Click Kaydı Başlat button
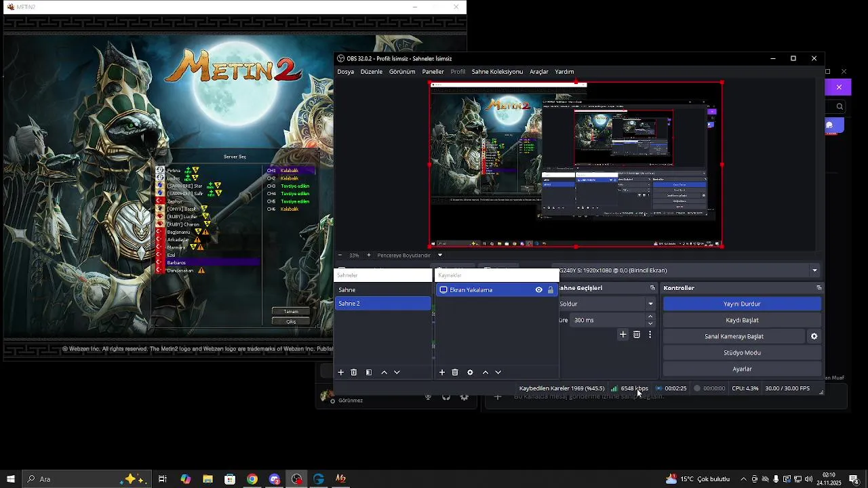The image size is (868, 488). [x=742, y=320]
